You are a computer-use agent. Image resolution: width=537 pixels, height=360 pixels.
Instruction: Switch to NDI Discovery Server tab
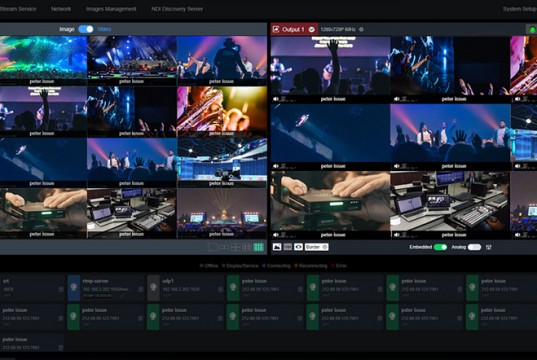point(177,9)
